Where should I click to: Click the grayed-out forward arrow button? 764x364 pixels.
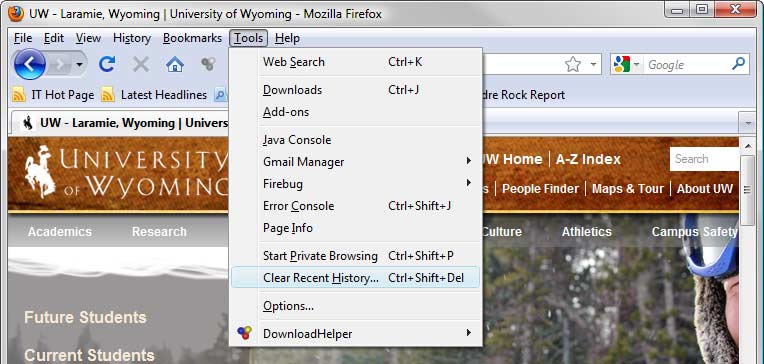60,64
